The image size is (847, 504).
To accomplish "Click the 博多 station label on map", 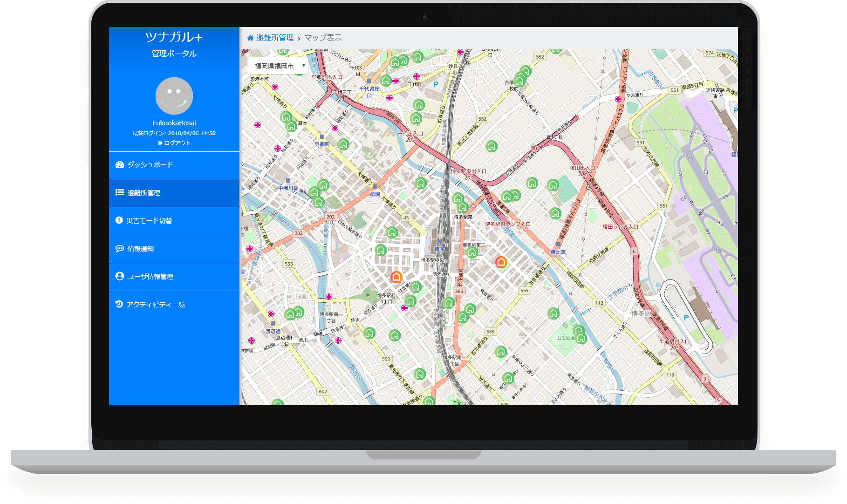I will click(439, 249).
